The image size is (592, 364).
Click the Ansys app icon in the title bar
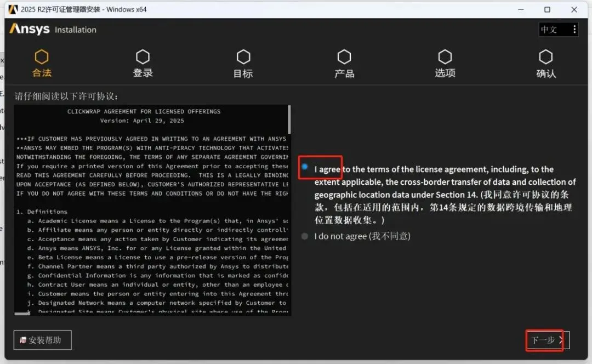13,9
